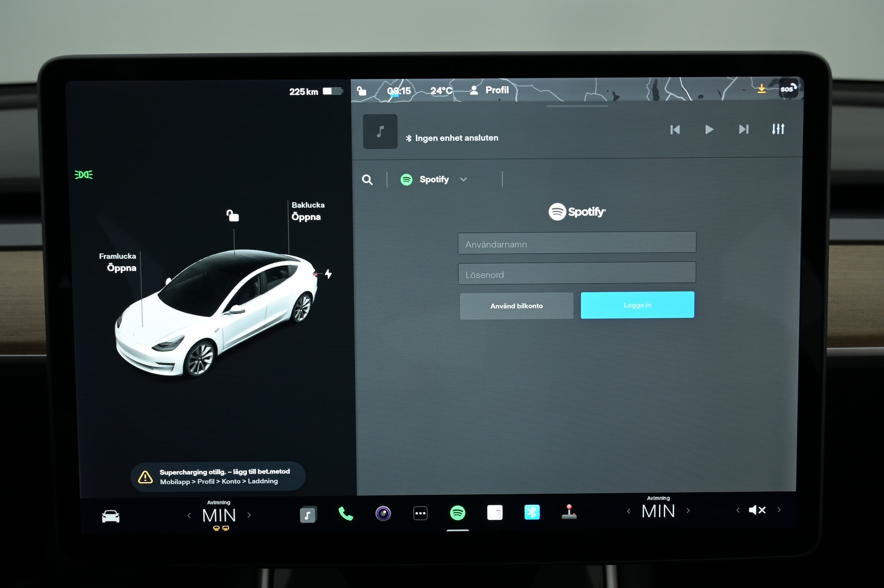Click the Logga in button
The width and height of the screenshot is (884, 588).
(637, 305)
